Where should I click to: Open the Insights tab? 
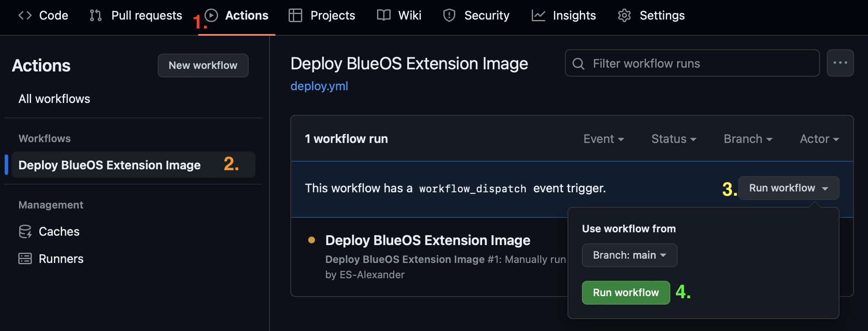(x=564, y=15)
